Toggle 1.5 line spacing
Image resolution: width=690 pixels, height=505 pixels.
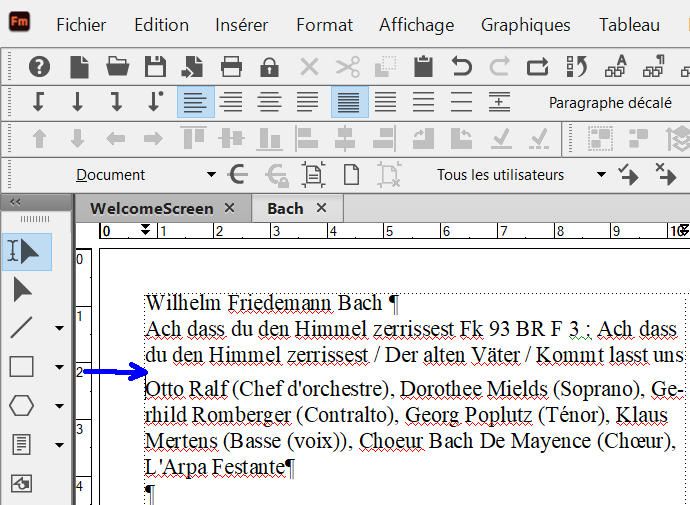(385, 102)
